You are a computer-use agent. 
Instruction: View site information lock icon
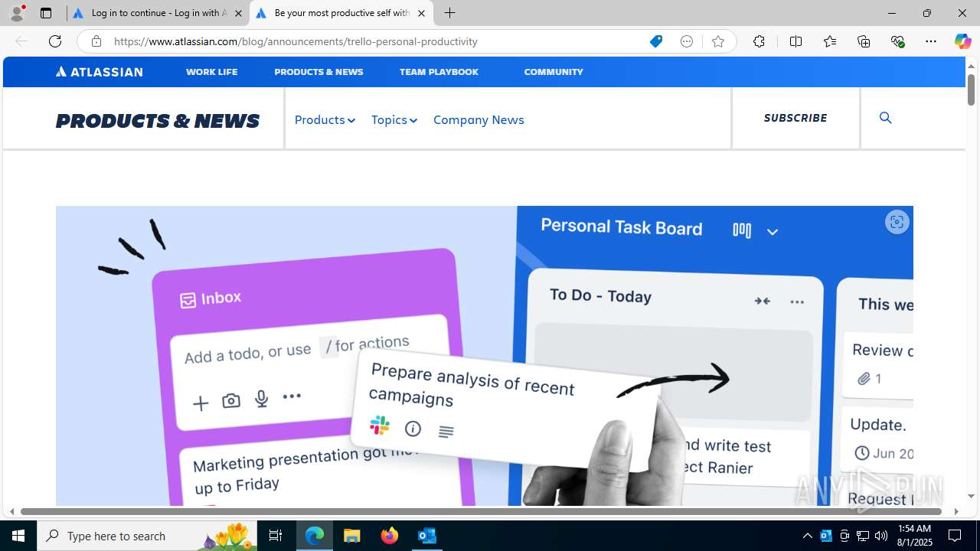[96, 41]
